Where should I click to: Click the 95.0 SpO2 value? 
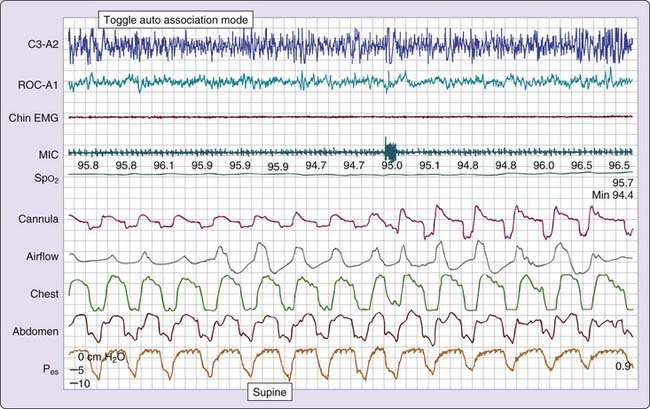pyautogui.click(x=392, y=166)
